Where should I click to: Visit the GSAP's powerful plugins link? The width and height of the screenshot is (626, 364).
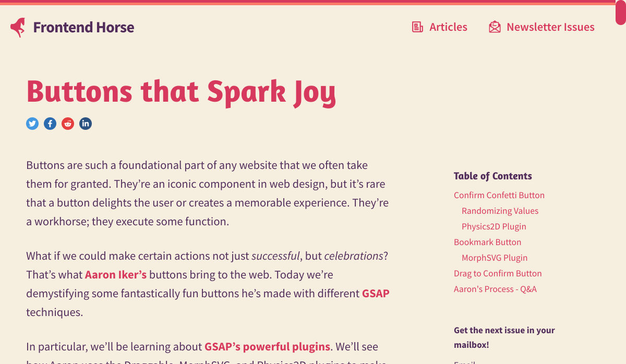click(267, 346)
